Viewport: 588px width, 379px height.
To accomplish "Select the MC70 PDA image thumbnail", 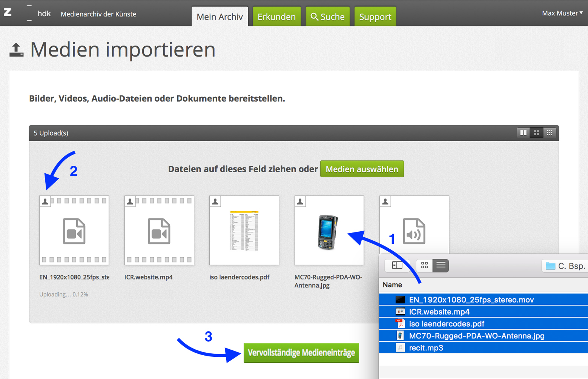I will [329, 230].
